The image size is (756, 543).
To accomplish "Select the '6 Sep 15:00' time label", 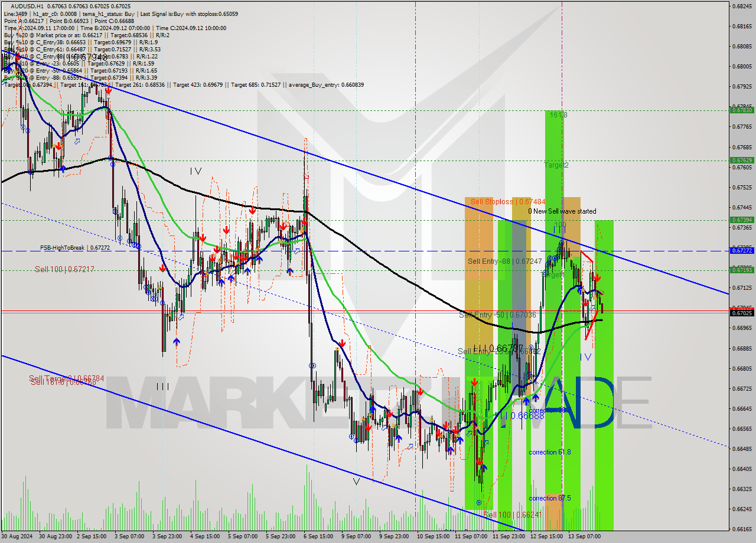I will tap(319, 537).
